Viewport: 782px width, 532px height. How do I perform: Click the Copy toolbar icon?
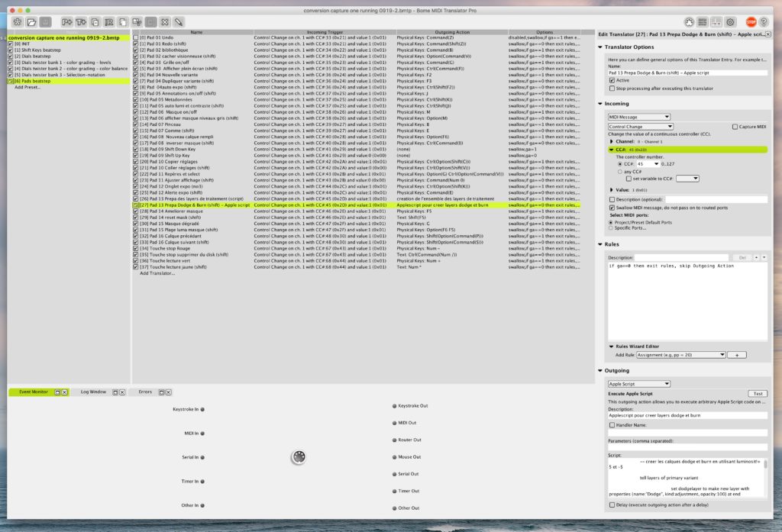pyautogui.click(x=123, y=22)
